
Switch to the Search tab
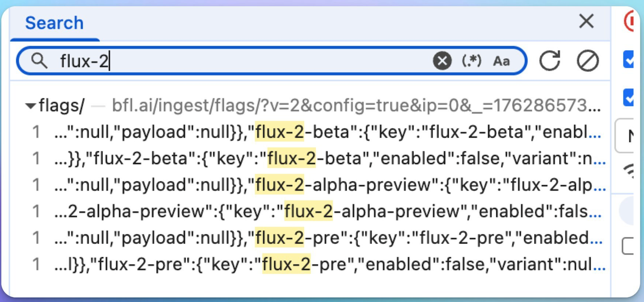(x=54, y=23)
